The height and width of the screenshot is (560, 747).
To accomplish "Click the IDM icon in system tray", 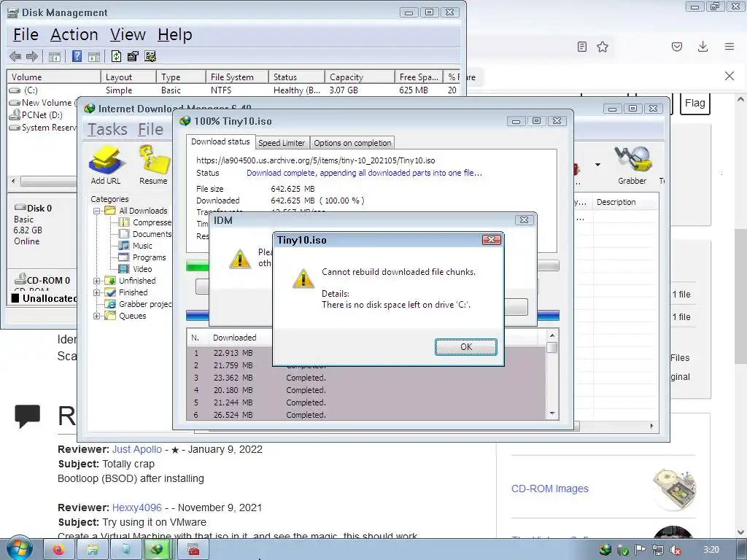I will coord(605,550).
